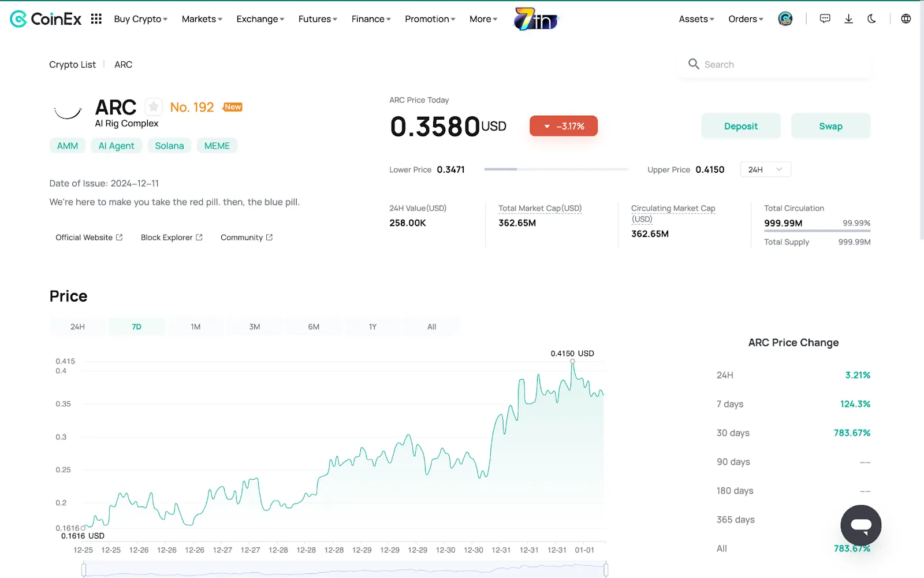Expand the Futures menu

[x=318, y=19]
